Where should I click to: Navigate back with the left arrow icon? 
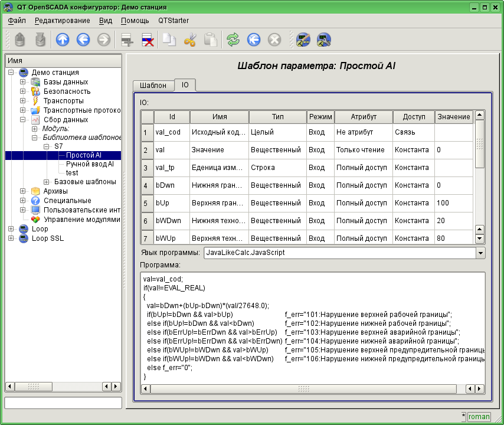(x=83, y=40)
